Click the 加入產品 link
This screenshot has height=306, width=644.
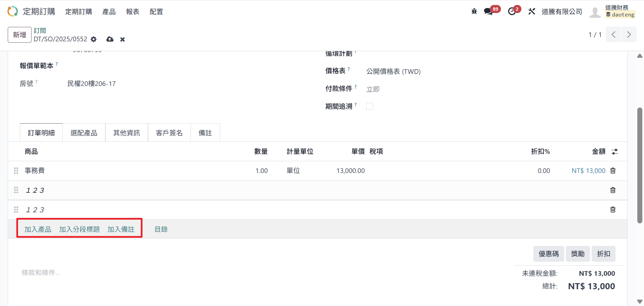[x=38, y=229]
